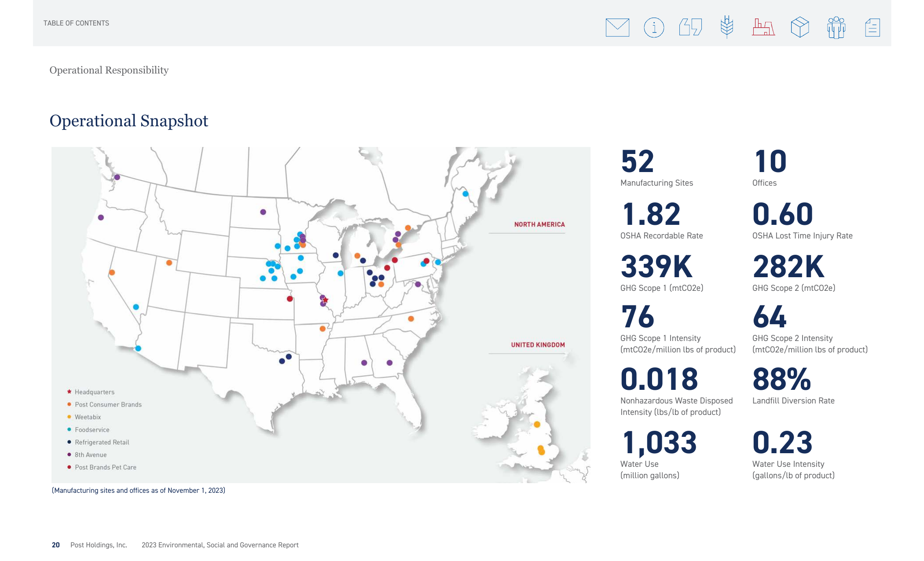Select the '76' Scope 1 Intensity figure

(x=638, y=317)
